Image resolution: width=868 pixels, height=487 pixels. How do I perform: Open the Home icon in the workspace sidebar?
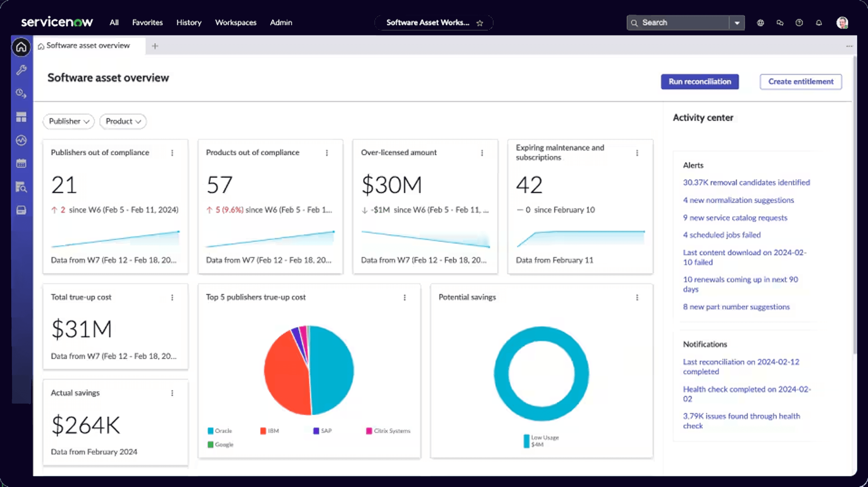click(21, 47)
